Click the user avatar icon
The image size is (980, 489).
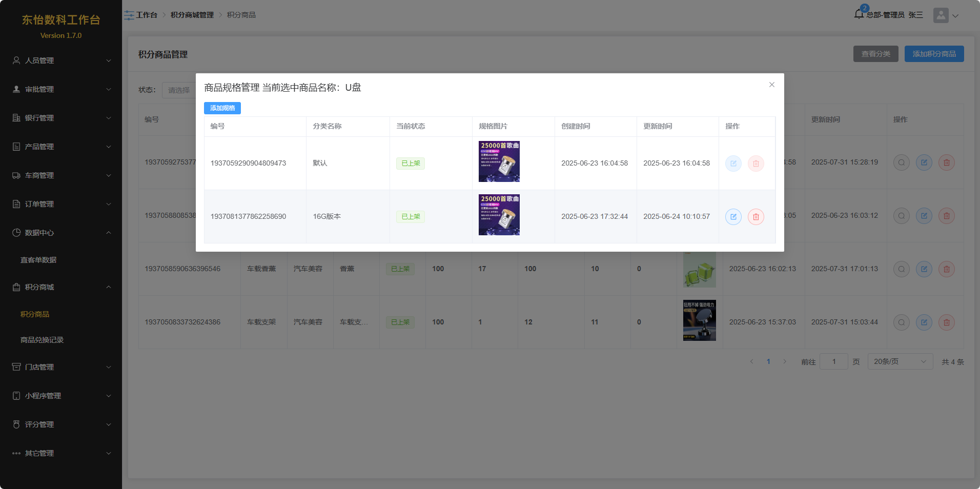click(x=941, y=15)
